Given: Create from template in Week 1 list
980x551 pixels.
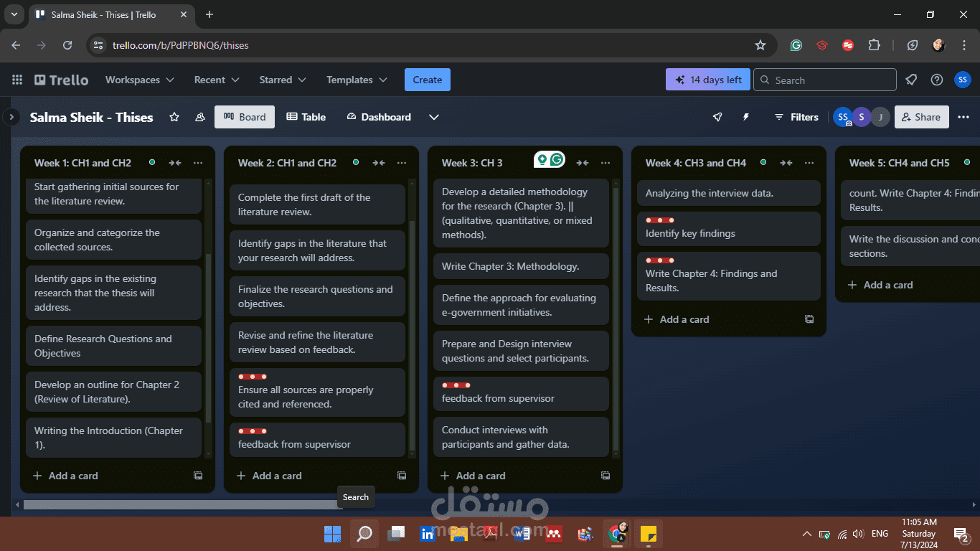Looking at the screenshot, I should [x=198, y=476].
